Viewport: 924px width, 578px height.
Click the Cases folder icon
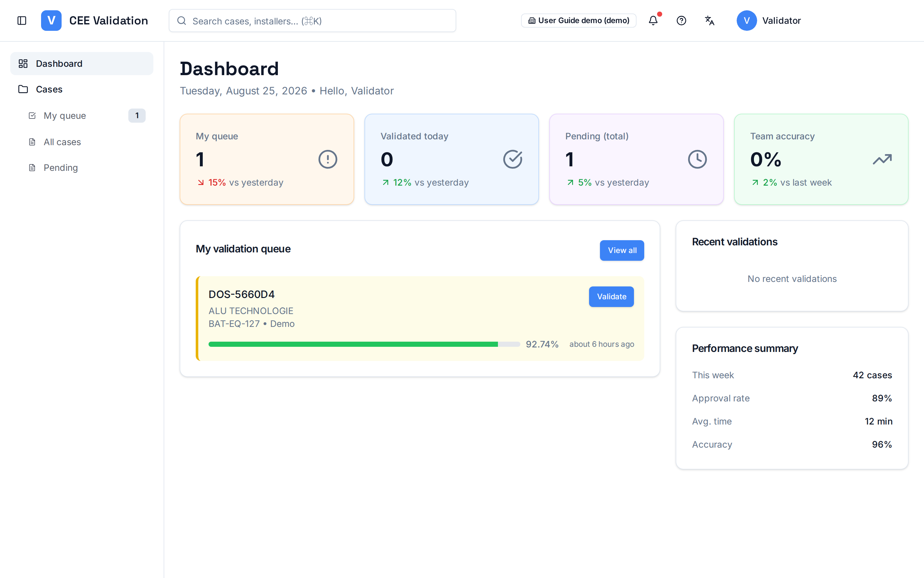[x=23, y=89]
